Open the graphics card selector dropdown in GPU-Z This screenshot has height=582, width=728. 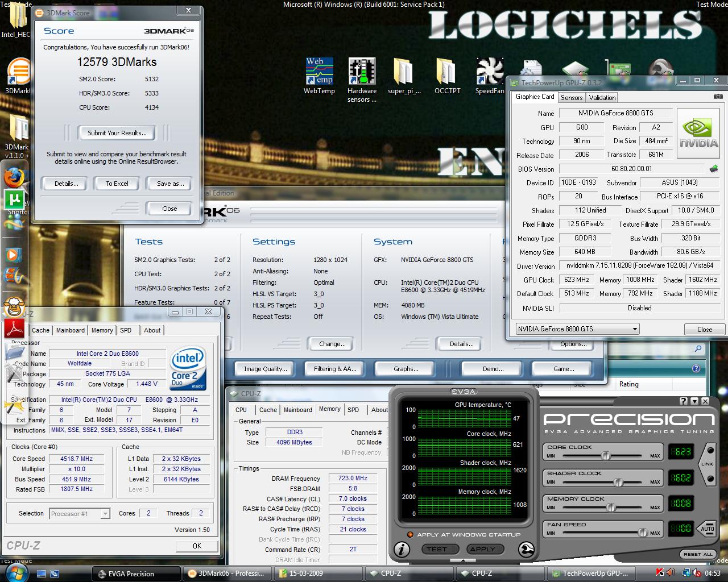pos(577,329)
